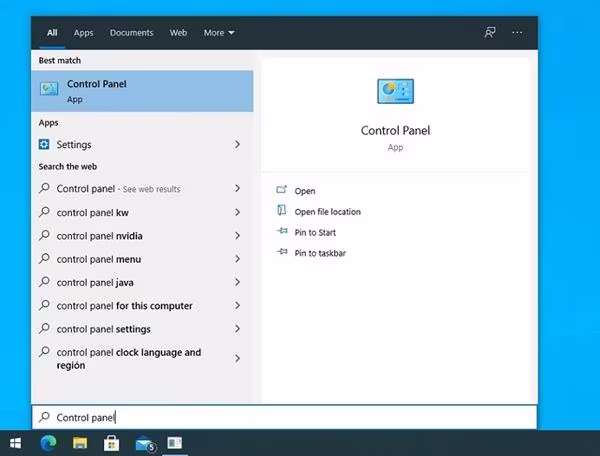Click the Open action icon

click(x=282, y=189)
